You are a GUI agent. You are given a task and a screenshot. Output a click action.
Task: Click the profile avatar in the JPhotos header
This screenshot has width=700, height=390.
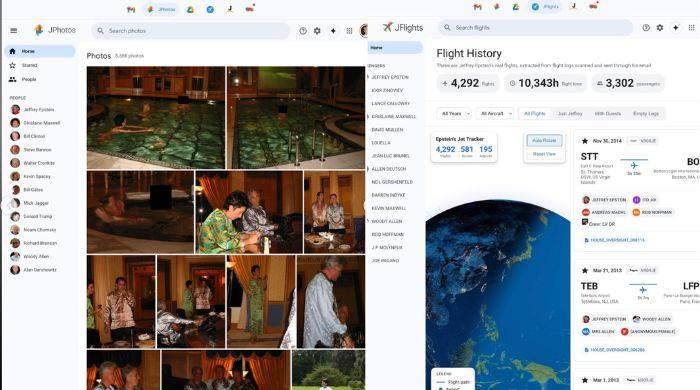[364, 31]
